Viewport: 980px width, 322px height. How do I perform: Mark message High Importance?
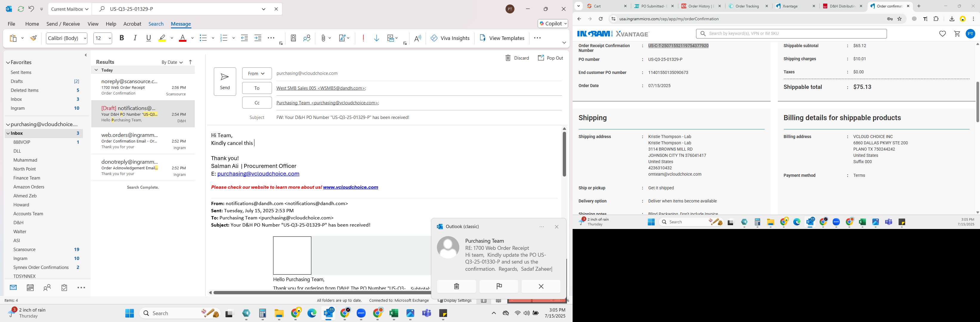coord(363,38)
